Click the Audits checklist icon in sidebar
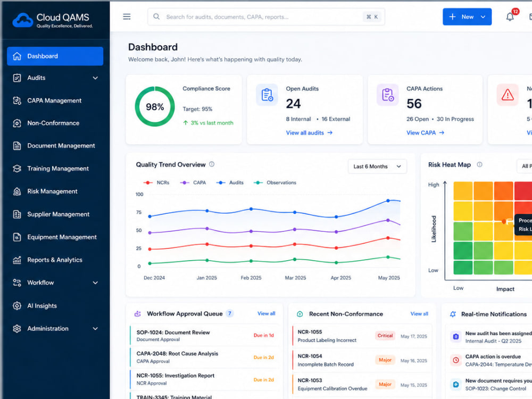 17,78
